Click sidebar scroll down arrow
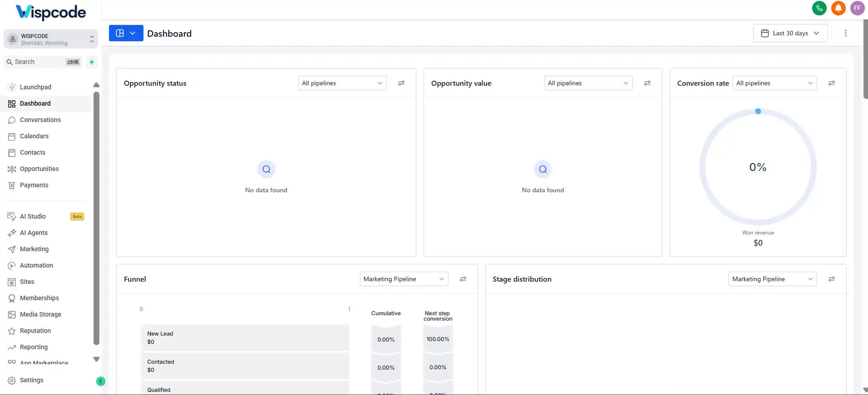The image size is (868, 395). click(96, 359)
